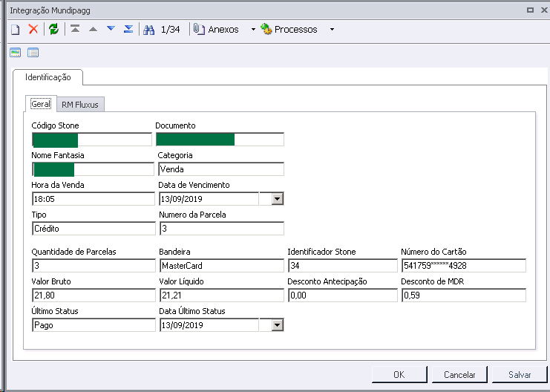Click the red X delete icon
The height and width of the screenshot is (392, 550).
[33, 29]
